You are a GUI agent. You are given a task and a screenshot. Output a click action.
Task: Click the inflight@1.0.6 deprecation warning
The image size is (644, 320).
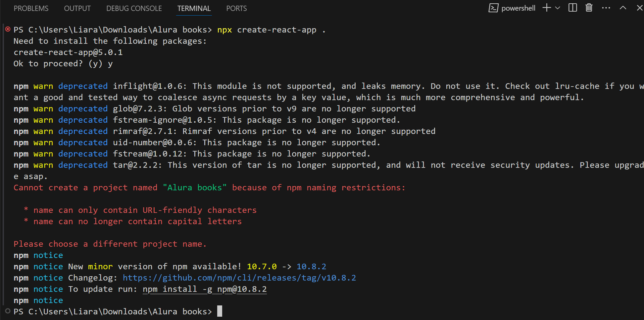coord(328,92)
